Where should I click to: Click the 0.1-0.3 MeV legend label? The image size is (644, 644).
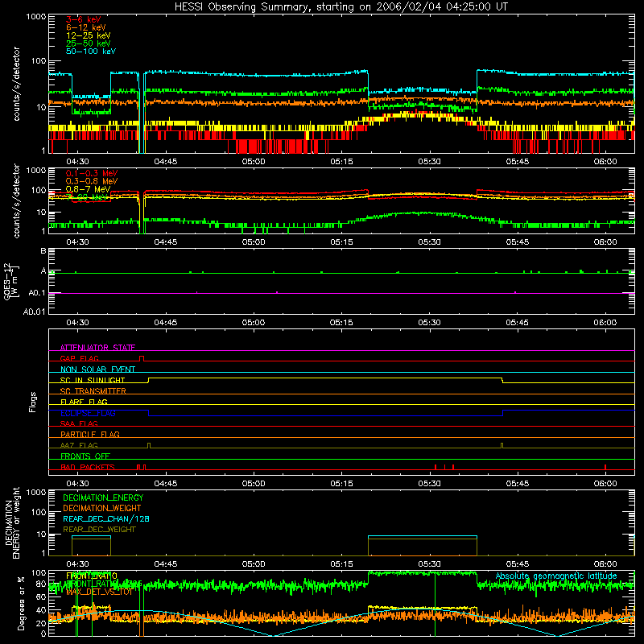click(92, 173)
